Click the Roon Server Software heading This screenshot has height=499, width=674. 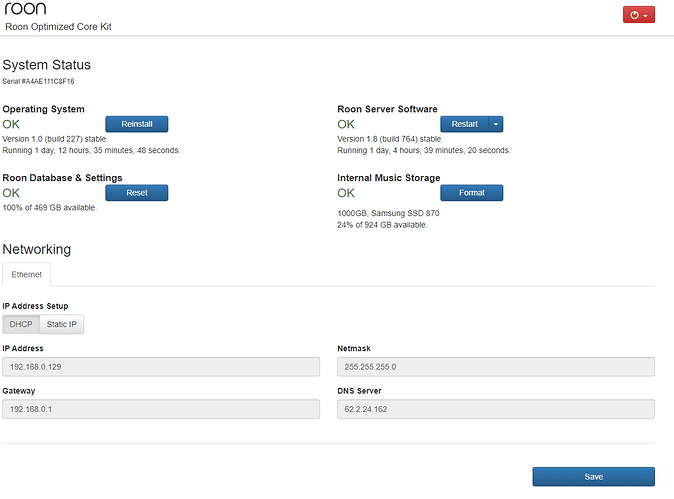click(x=387, y=109)
